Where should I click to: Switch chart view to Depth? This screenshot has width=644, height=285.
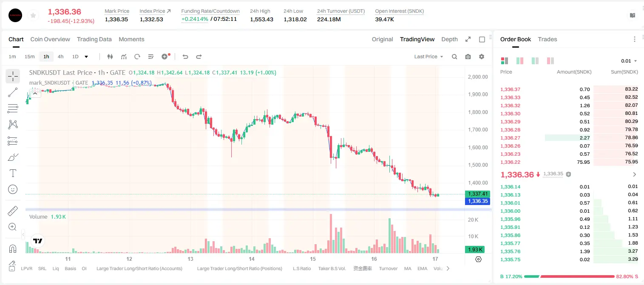[x=449, y=39]
